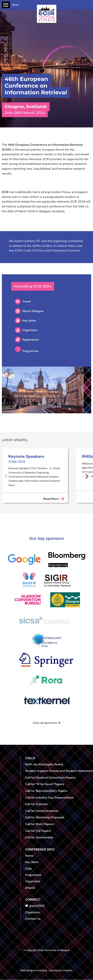
Task: Click View all sponsors link
Action: pyautogui.click(x=46, y=722)
